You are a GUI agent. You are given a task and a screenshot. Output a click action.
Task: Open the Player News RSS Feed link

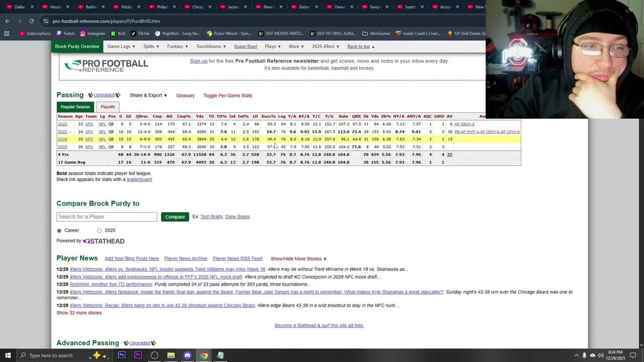click(x=237, y=259)
